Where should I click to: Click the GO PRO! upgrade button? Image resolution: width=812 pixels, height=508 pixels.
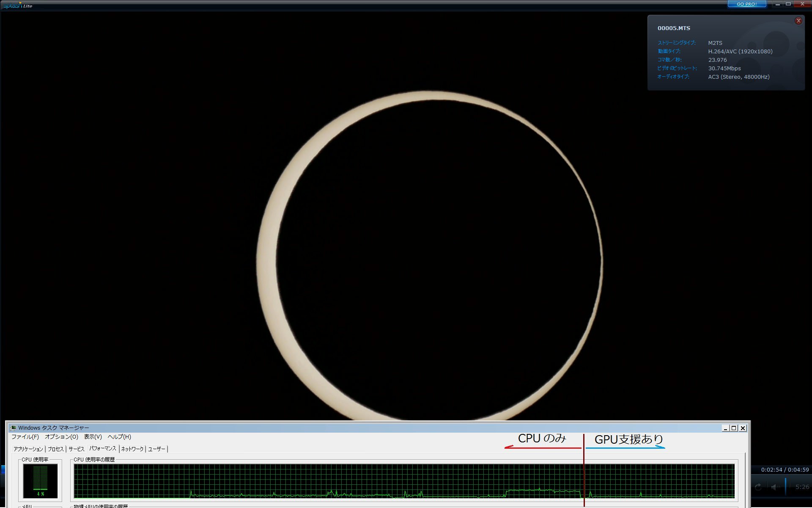pyautogui.click(x=746, y=4)
